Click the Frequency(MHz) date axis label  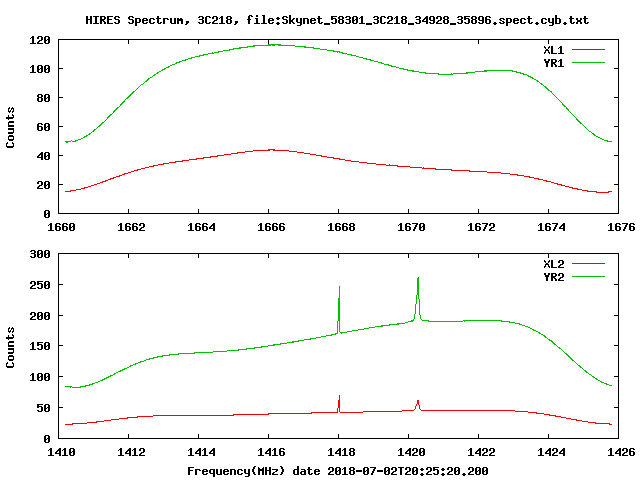[x=338, y=471]
